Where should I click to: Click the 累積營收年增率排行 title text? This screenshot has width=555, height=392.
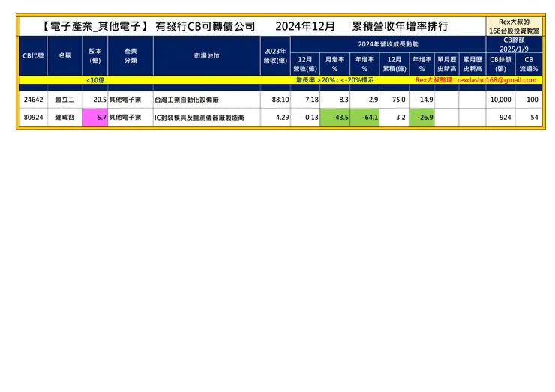pyautogui.click(x=400, y=26)
